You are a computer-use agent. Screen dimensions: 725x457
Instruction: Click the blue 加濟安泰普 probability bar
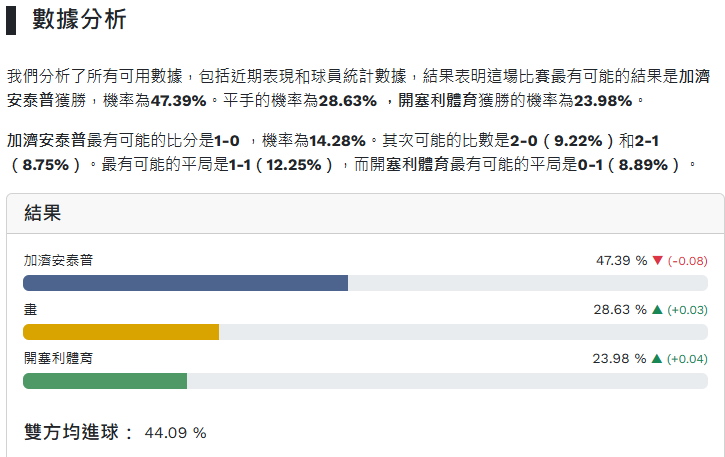click(x=185, y=283)
